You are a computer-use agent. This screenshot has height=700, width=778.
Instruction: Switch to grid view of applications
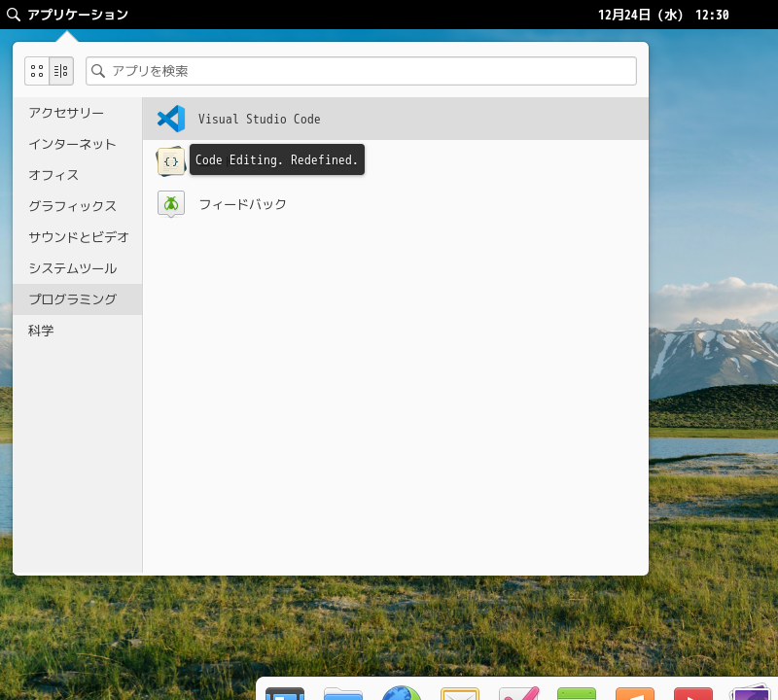[x=37, y=71]
